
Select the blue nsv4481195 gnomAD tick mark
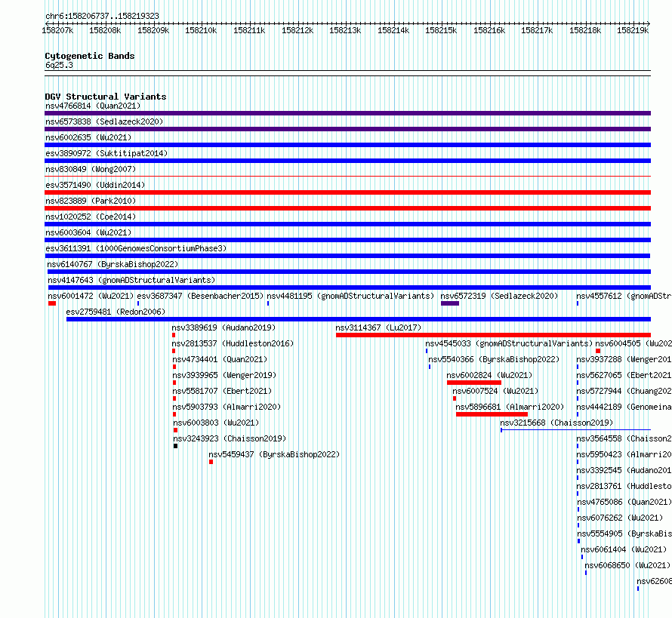click(268, 303)
